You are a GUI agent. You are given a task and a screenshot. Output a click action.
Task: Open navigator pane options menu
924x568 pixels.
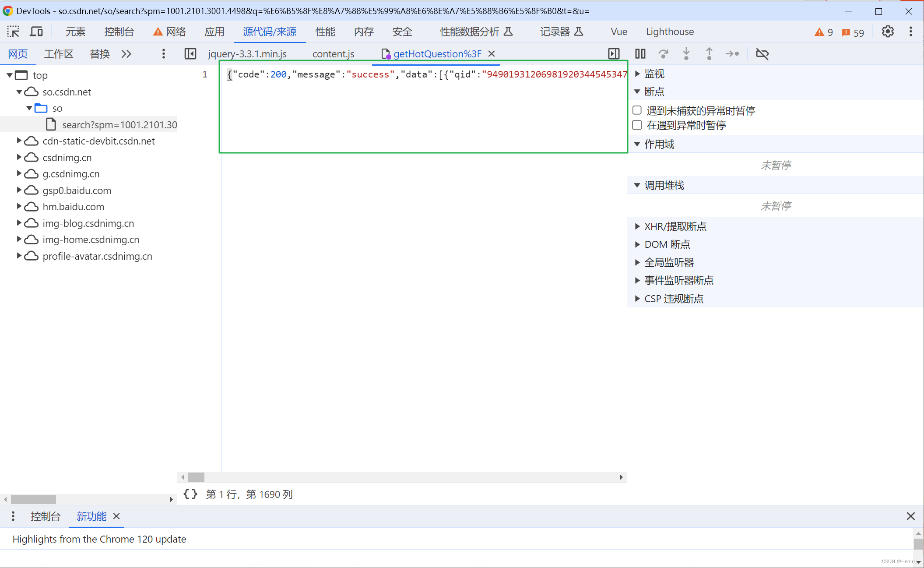click(x=164, y=54)
